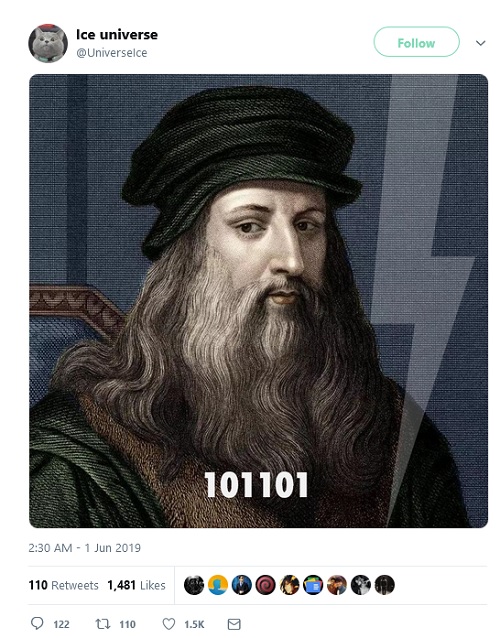View the 110 Retweets list
The width and height of the screenshot is (500, 638).
point(63,585)
